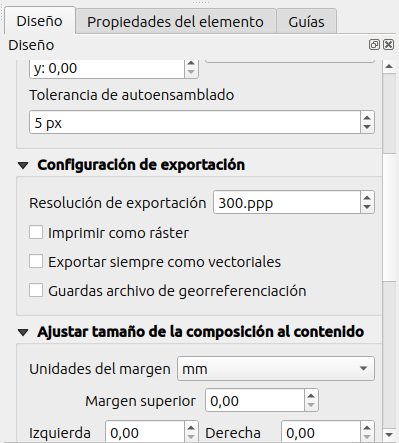The height and width of the screenshot is (443, 399).
Task: Decrease the export resolution with down arrow
Action: point(367,207)
